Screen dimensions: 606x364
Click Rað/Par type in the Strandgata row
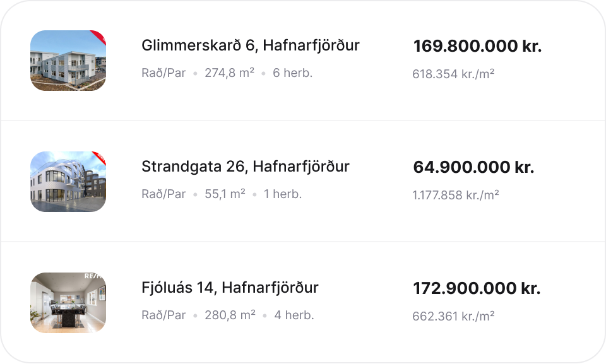(163, 194)
